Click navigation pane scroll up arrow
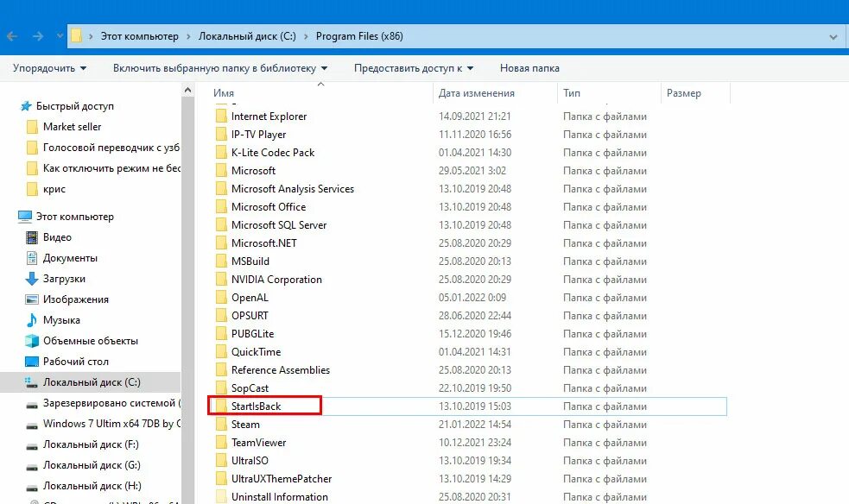Screen dimensions: 849x504 pyautogui.click(x=188, y=90)
